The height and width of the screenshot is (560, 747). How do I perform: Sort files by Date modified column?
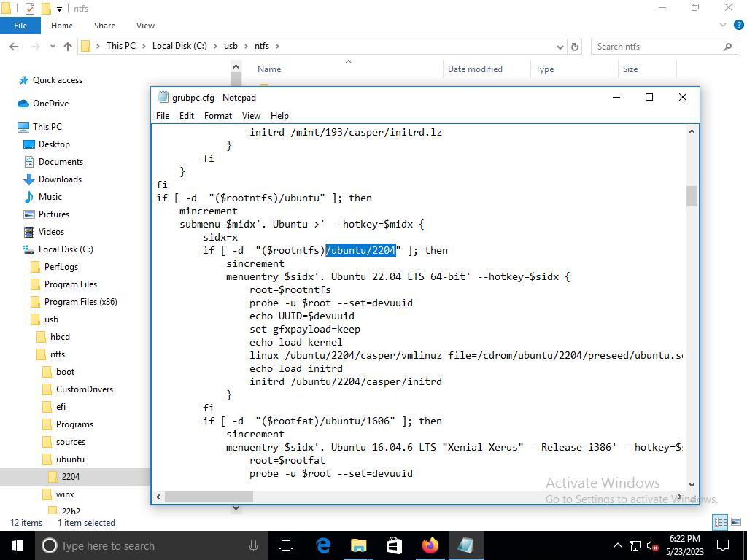(475, 69)
